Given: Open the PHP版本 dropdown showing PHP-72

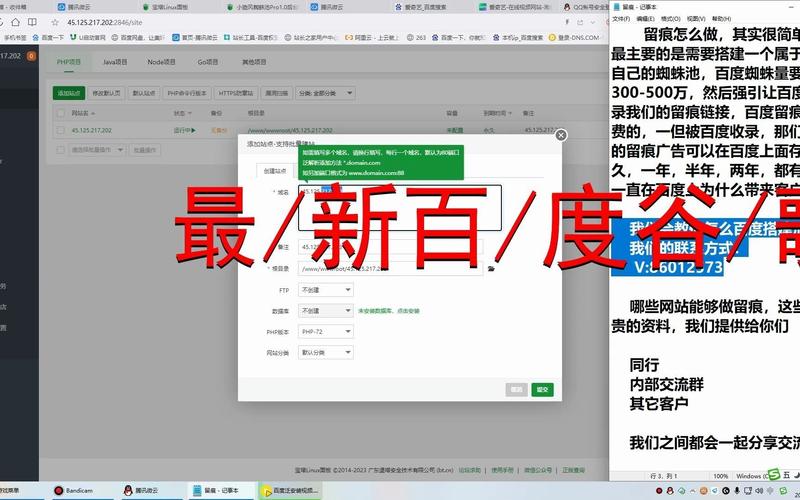Looking at the screenshot, I should tap(326, 332).
